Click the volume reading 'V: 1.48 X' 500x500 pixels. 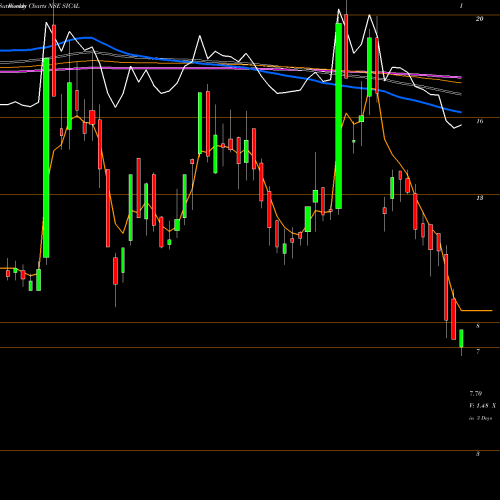click(x=483, y=406)
